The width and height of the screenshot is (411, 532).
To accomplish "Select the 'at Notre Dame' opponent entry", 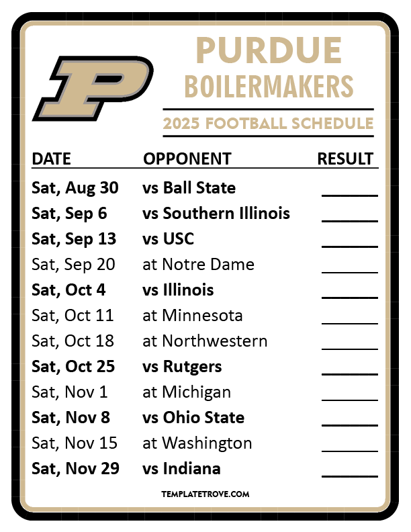I will [199, 265].
